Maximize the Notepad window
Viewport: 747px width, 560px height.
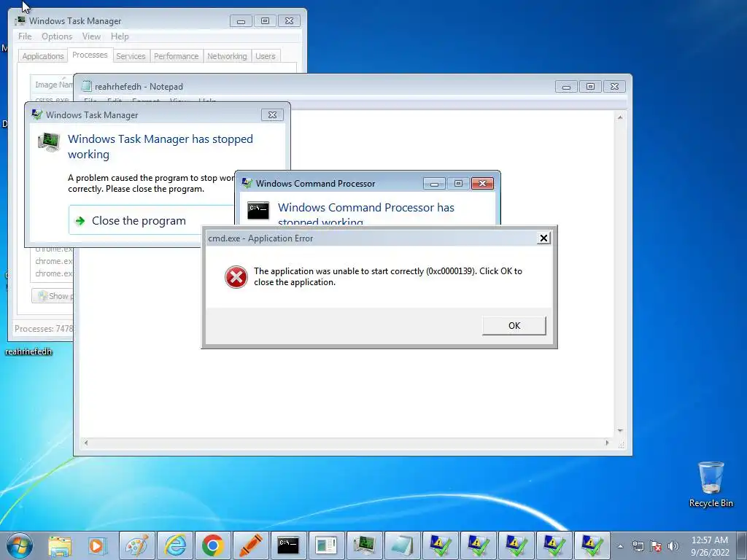[x=590, y=87]
